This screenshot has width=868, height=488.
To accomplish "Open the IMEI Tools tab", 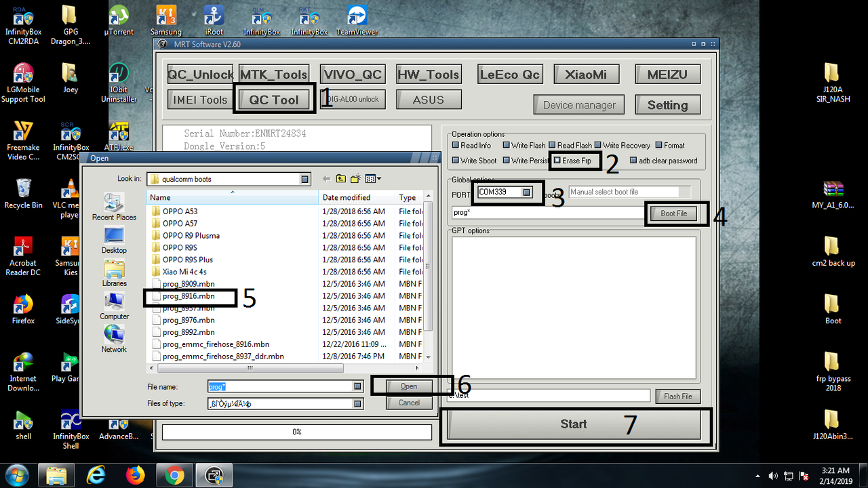I will tap(200, 100).
